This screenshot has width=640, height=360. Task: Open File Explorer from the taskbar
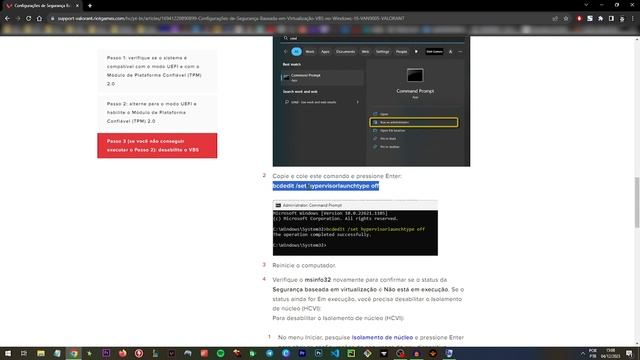point(41,353)
